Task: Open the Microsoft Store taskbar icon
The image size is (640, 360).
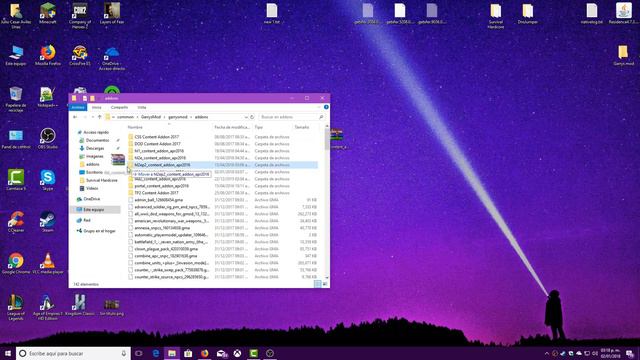Action: 188,353
